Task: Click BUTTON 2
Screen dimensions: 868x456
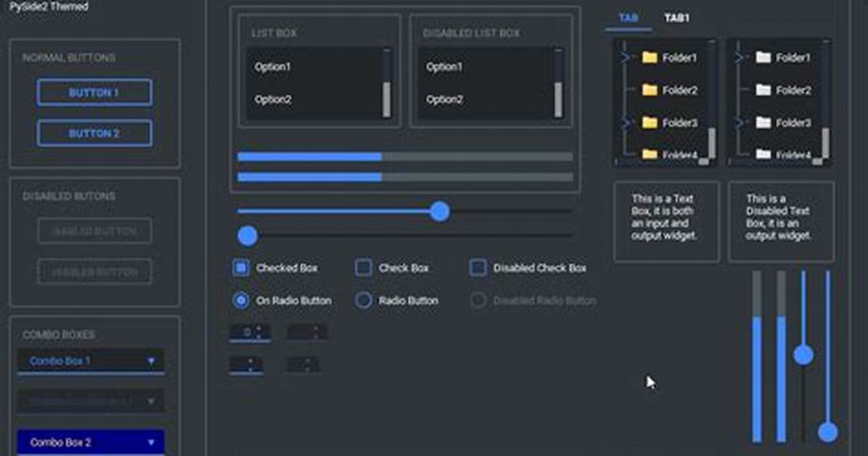Action: [94, 134]
